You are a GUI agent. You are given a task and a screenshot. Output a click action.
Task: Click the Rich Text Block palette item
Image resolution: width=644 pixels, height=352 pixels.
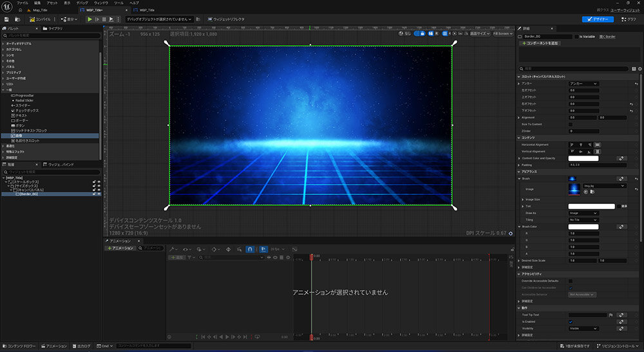[30, 131]
